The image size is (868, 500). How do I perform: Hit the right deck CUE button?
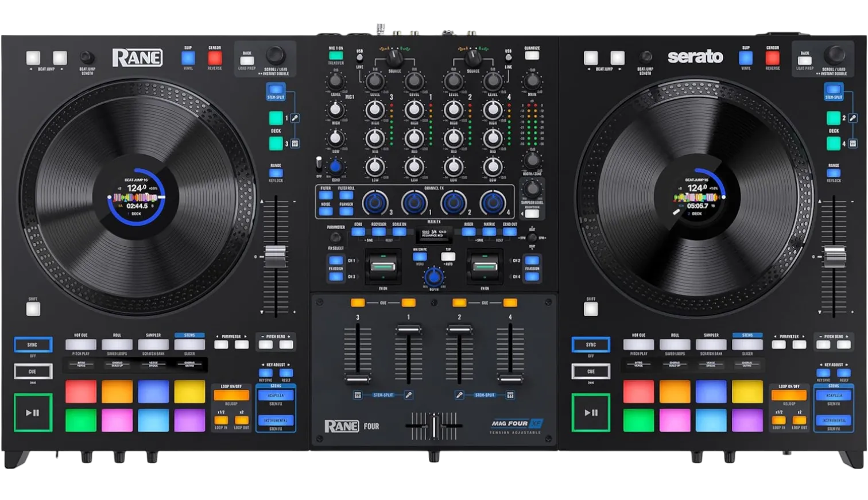(x=591, y=371)
